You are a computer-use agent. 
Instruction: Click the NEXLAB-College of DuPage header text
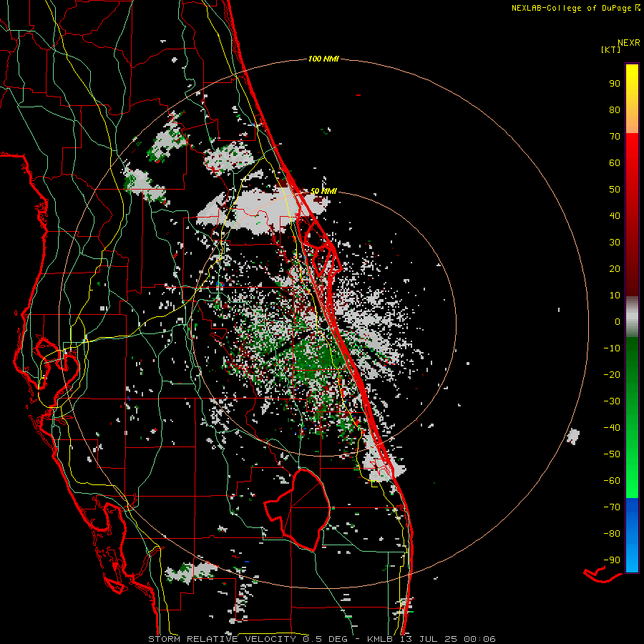coord(571,8)
